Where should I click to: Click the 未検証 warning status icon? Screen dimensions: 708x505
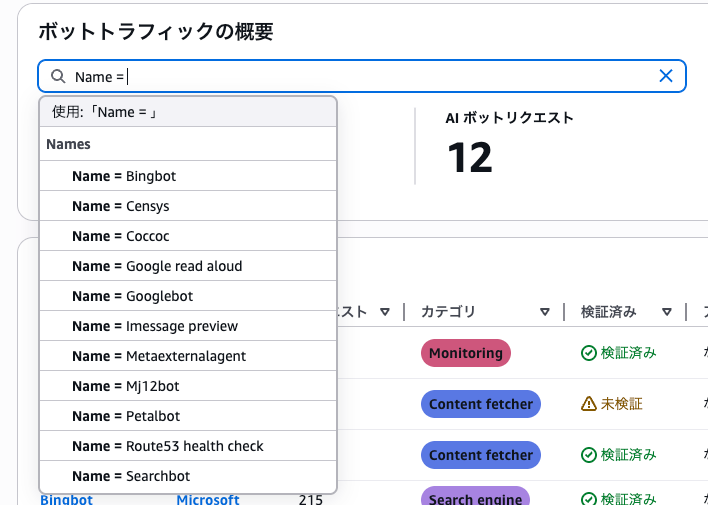tap(589, 404)
